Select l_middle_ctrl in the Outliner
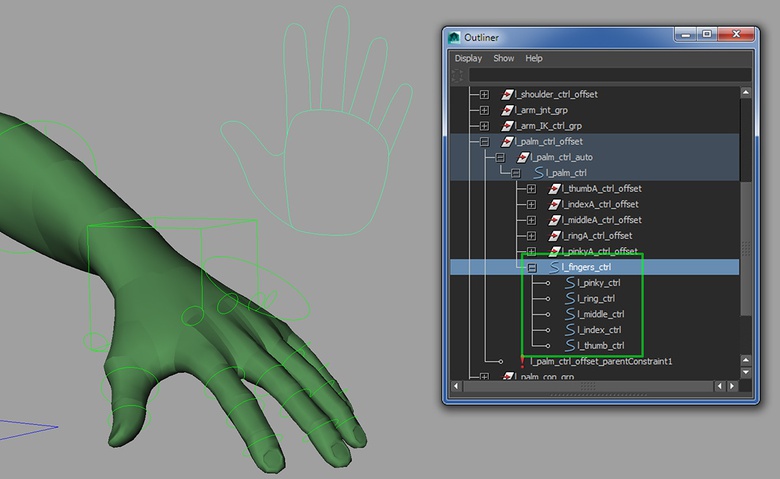The width and height of the screenshot is (780, 479). tap(600, 314)
